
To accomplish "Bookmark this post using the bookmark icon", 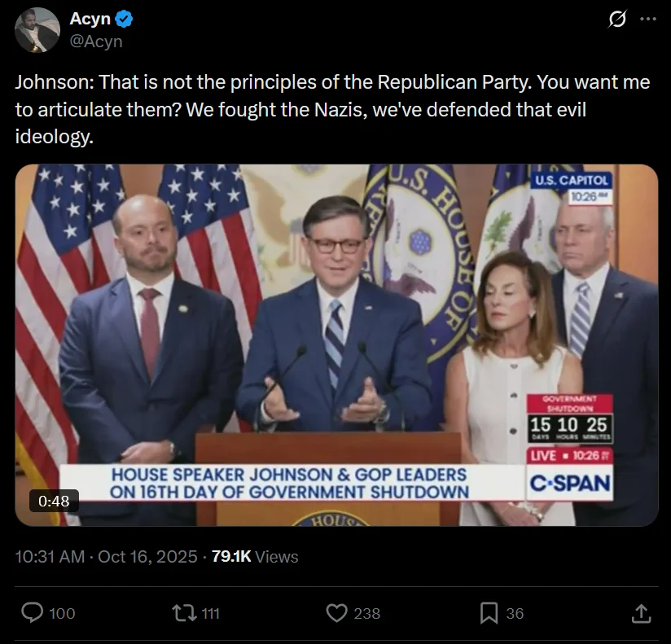I will click(x=489, y=612).
